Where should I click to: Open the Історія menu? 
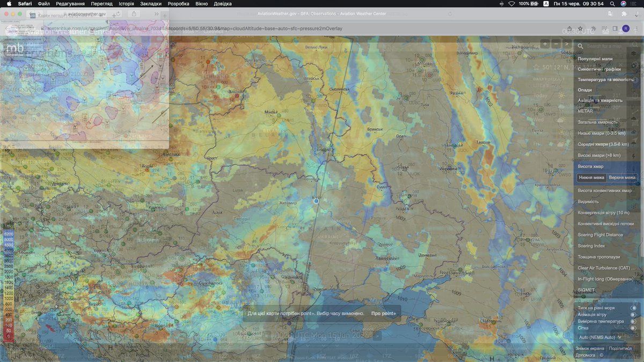click(x=126, y=3)
